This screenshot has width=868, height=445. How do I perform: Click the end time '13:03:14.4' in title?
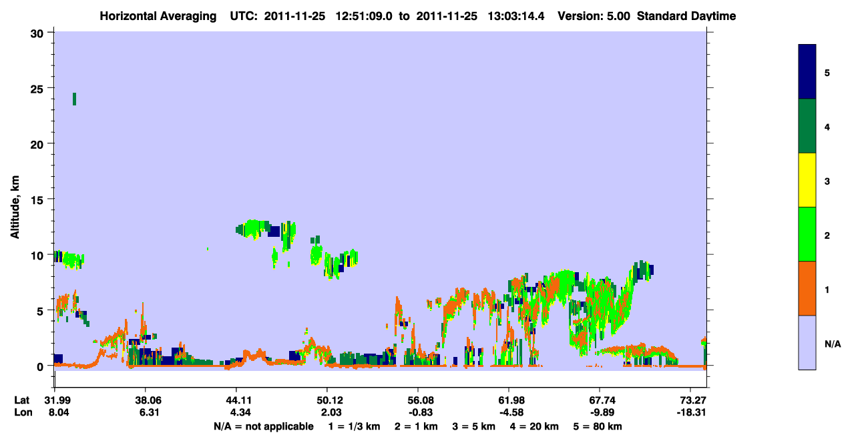[515, 16]
